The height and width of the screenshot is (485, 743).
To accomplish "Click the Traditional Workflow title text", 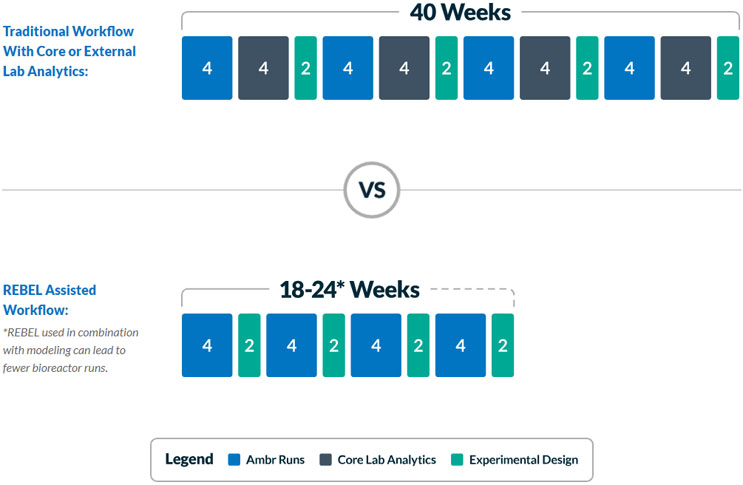I will (69, 51).
